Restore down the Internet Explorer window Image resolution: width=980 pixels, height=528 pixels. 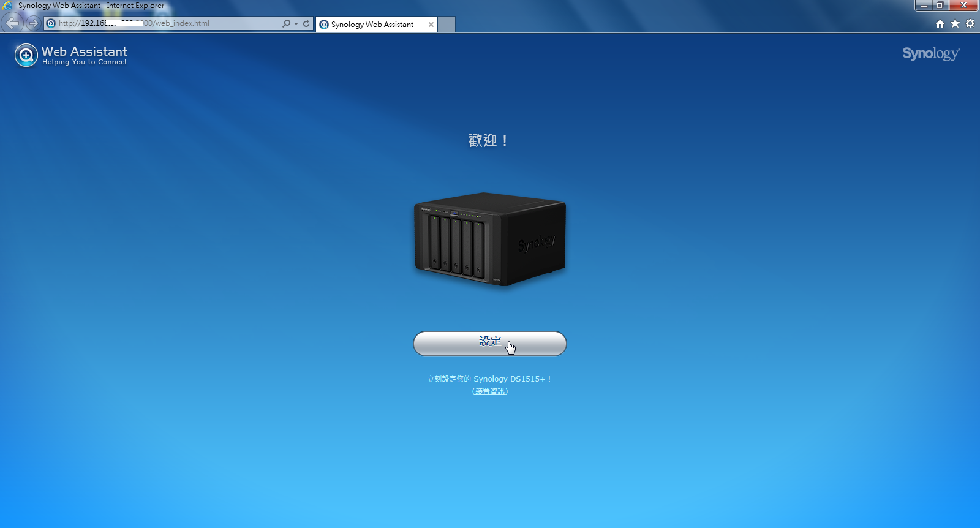940,6
